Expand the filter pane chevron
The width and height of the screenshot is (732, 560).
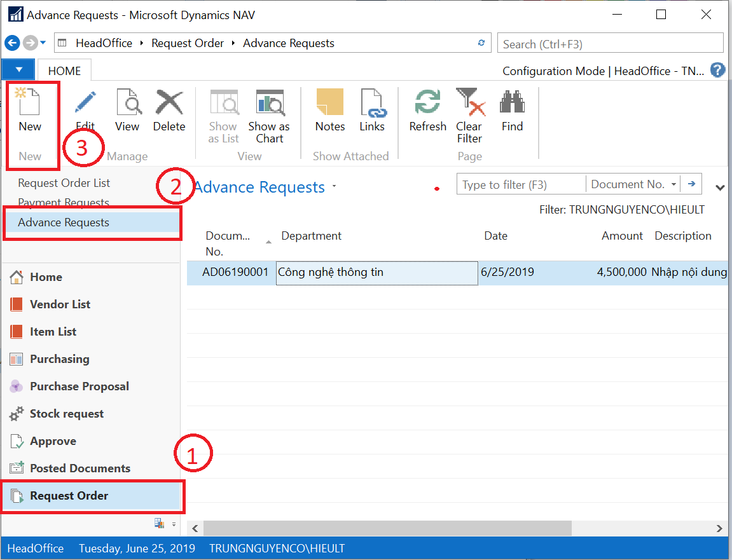point(720,188)
